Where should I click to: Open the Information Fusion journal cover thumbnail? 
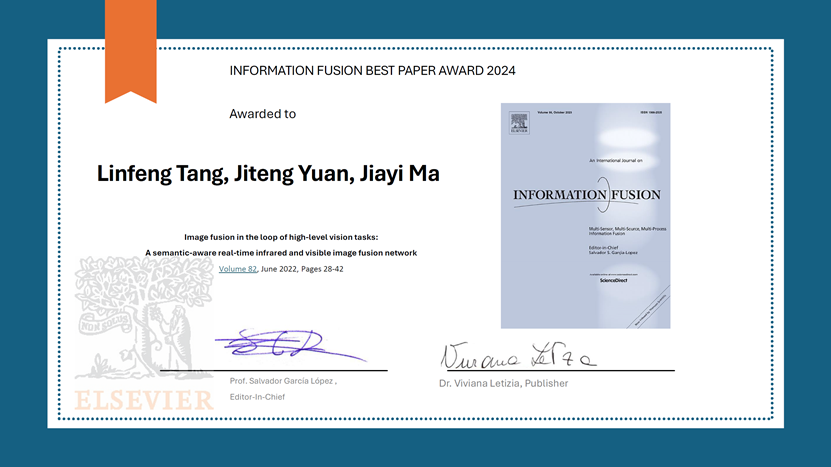(585, 215)
